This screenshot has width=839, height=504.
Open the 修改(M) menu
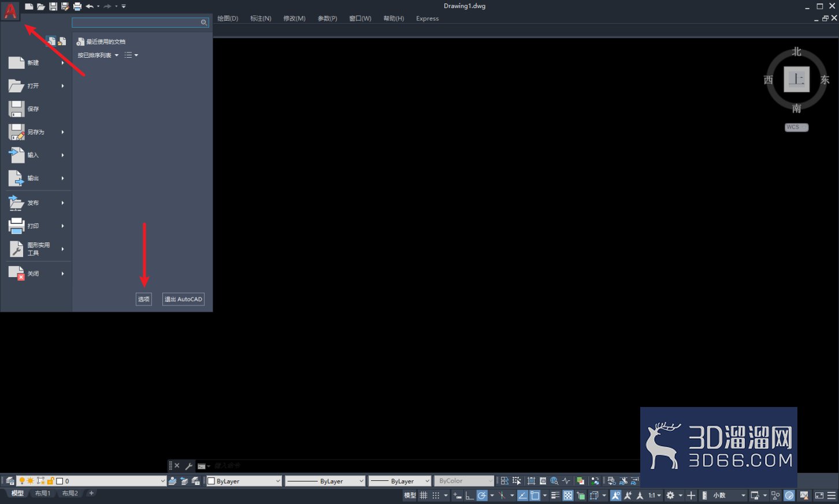click(294, 18)
